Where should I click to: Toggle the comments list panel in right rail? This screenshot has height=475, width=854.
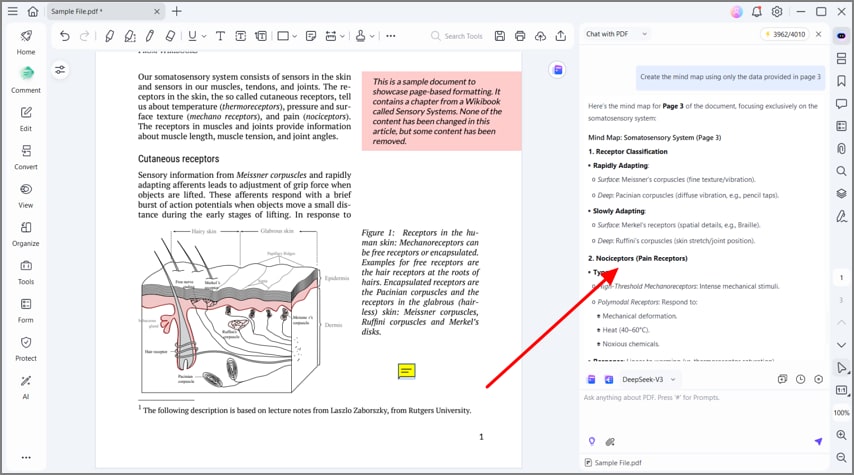tap(841, 103)
